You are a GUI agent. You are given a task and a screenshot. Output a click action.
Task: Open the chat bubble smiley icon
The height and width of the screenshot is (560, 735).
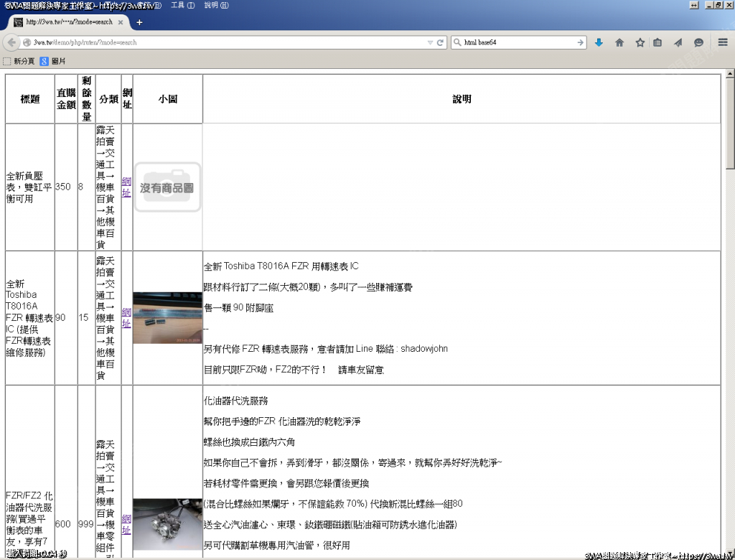pos(698,42)
